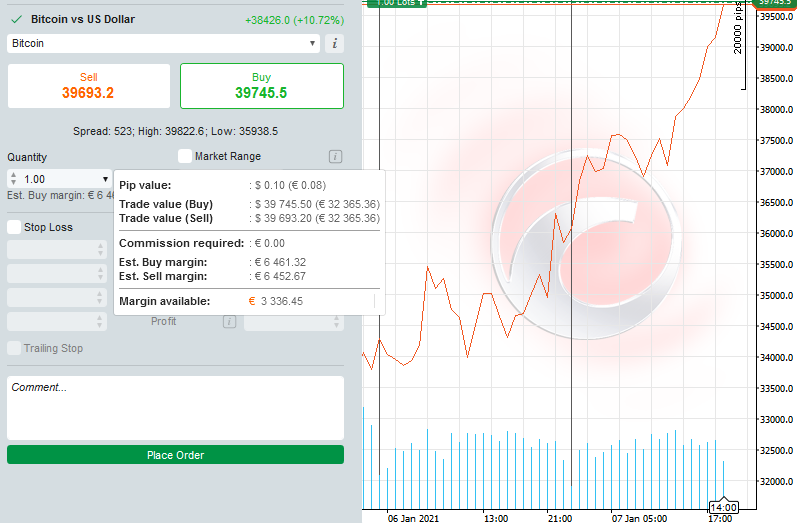801x523 pixels.
Task: Click 'Spread: 523; High: 39822.6; Low: 35938.5' text
Action: (175, 131)
